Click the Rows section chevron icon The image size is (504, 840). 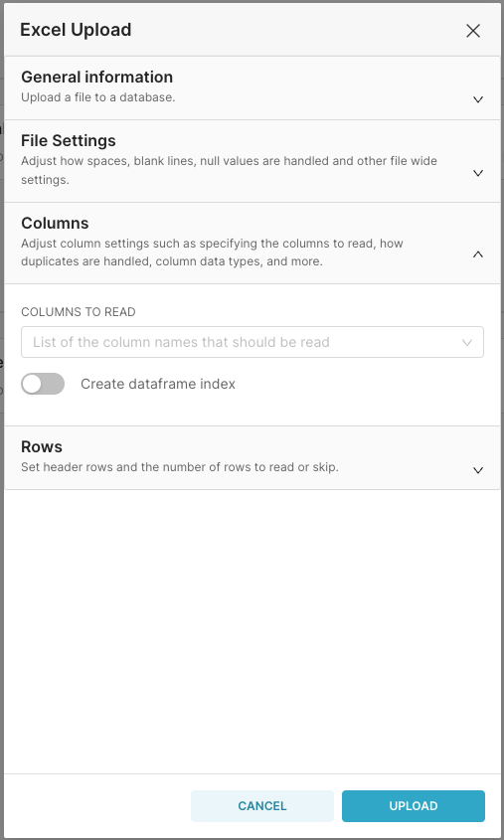click(478, 470)
